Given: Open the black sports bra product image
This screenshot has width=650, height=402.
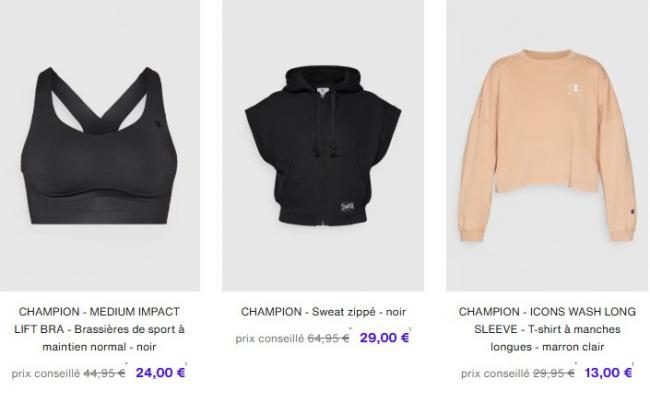Looking at the screenshot, I should coord(100,145).
